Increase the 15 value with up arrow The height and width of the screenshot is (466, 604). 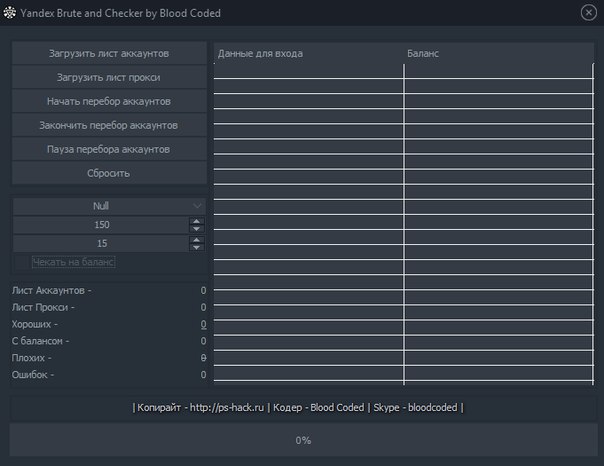coord(196,240)
